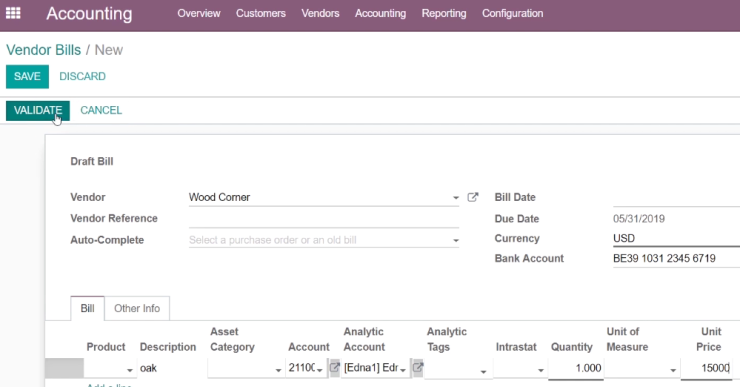740x387 pixels.
Task: Open the Product dropdown in bill line
Action: point(109,368)
